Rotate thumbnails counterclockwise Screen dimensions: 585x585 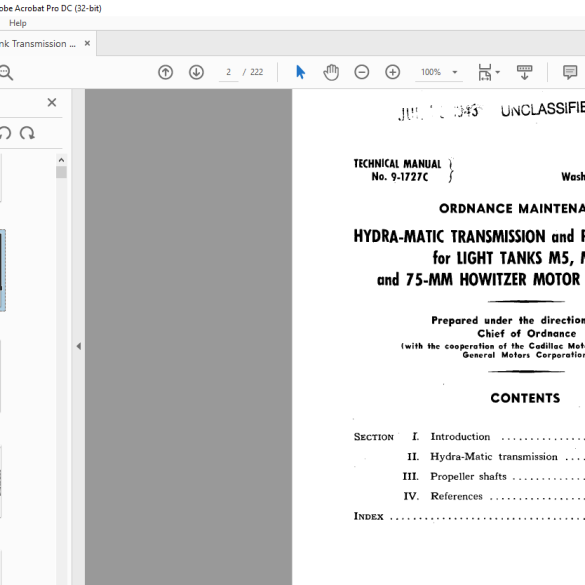[5, 133]
